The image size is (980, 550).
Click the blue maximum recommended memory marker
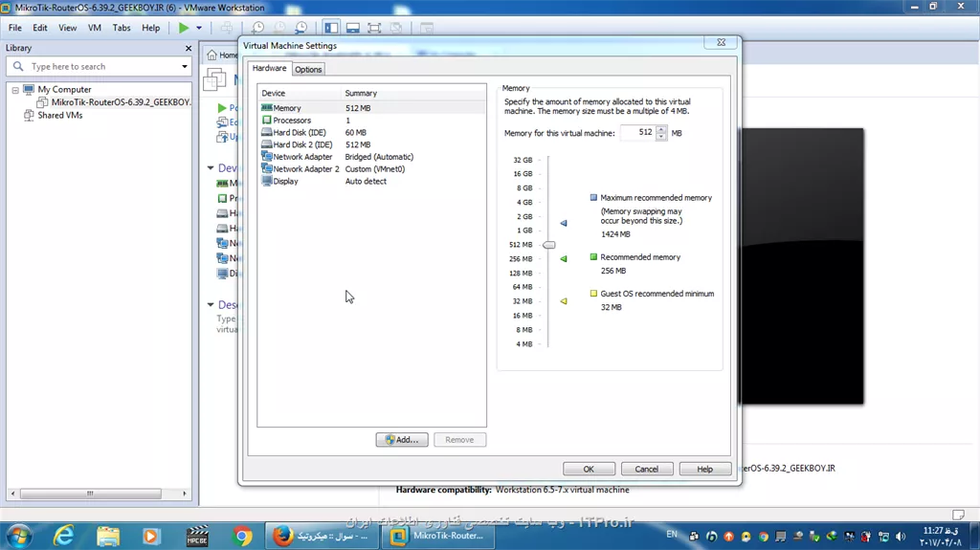coord(564,223)
